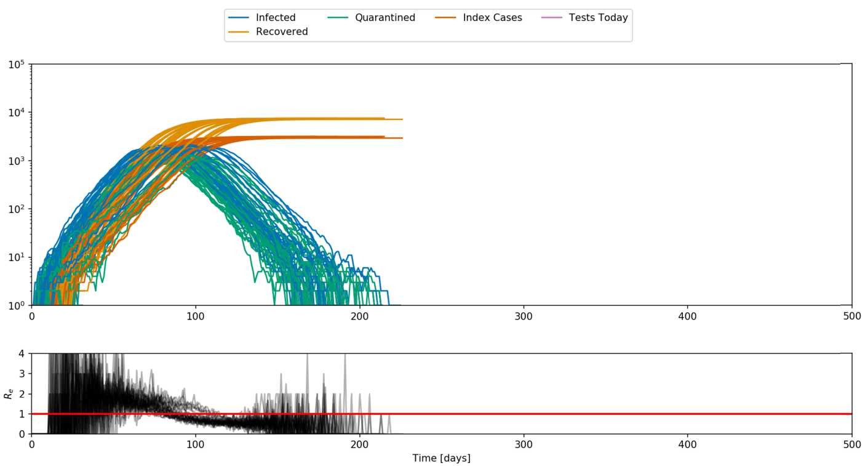This screenshot has height=466, width=868.
Task: Click the Infected legend label
Action: coord(276,18)
